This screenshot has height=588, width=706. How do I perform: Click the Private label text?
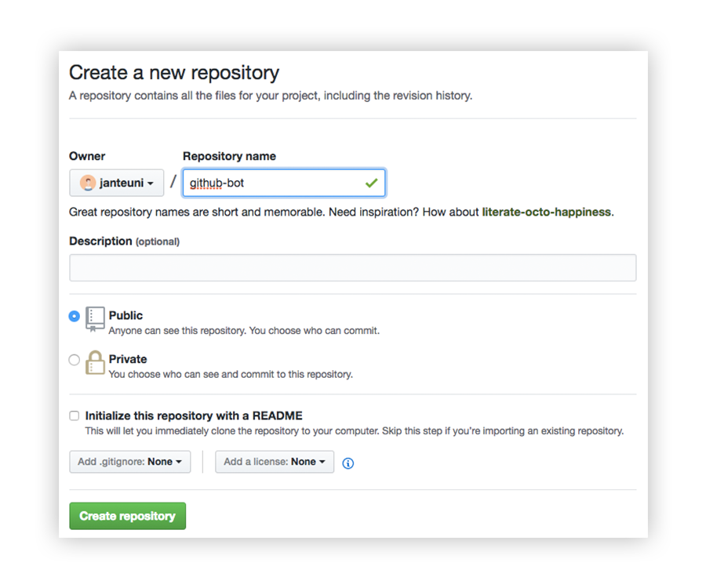tap(128, 359)
